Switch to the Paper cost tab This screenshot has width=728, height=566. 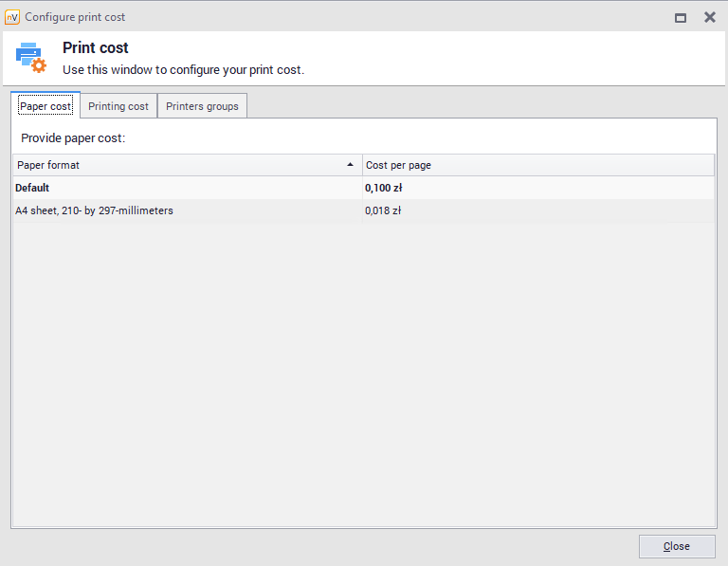45,106
